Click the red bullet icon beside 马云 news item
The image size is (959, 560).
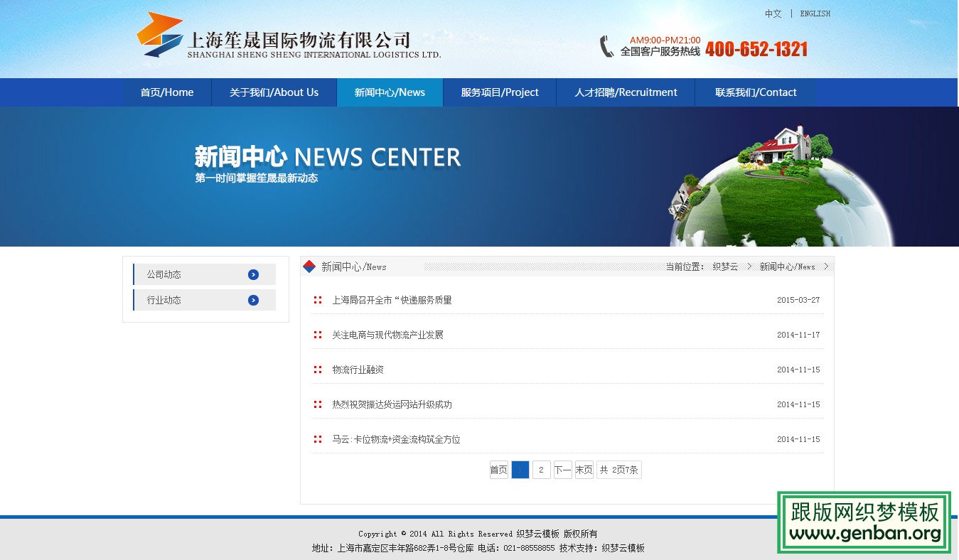pos(317,438)
